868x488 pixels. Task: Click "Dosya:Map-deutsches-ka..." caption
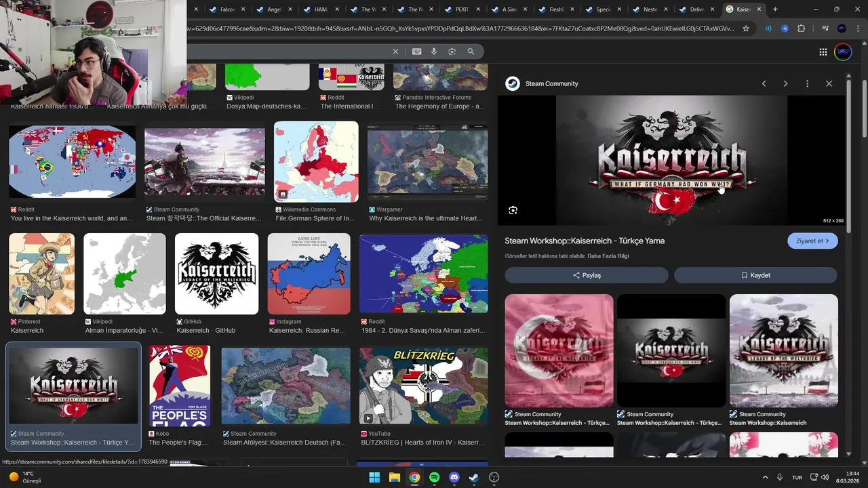[x=267, y=106]
